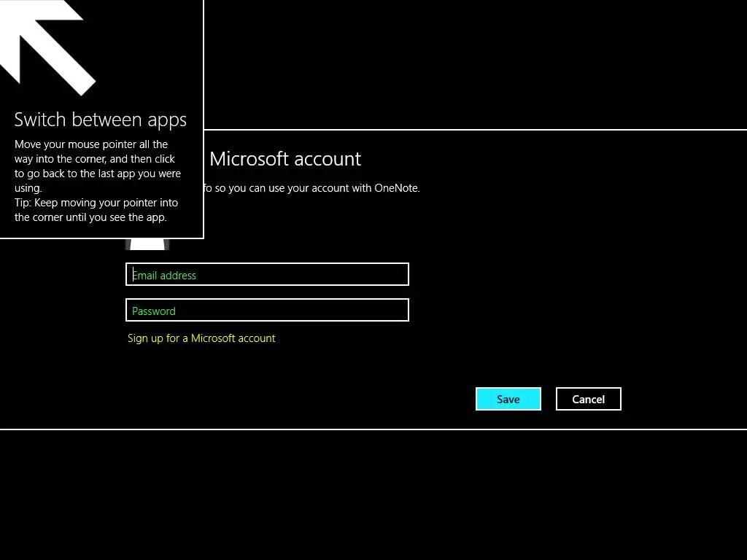Click 'Tip: Keep moving your pointer' text
The height and width of the screenshot is (560, 747).
click(x=96, y=210)
